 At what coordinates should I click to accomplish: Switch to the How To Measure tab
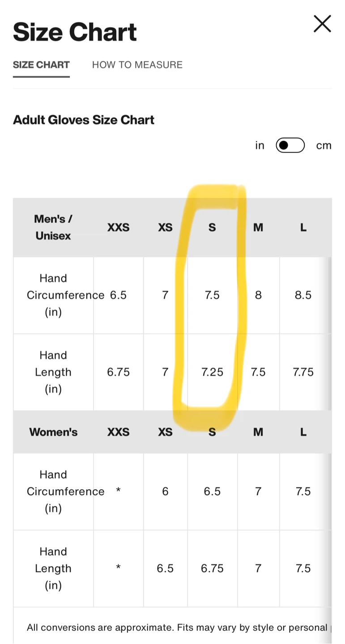pyautogui.click(x=137, y=65)
